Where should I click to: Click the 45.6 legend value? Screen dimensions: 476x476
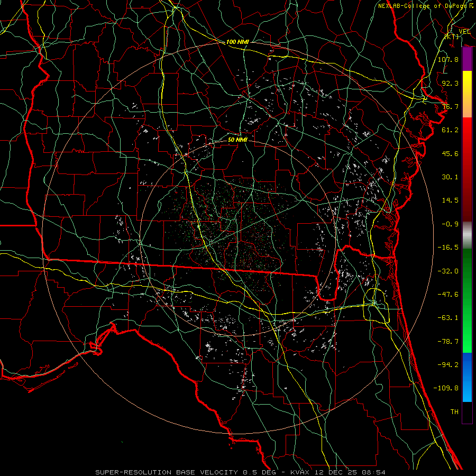pyautogui.click(x=450, y=153)
